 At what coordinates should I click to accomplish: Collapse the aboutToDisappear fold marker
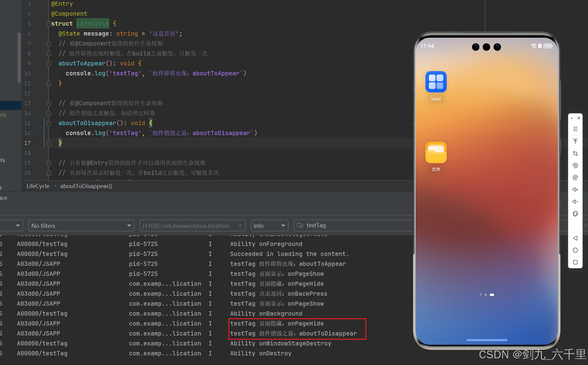click(49, 123)
